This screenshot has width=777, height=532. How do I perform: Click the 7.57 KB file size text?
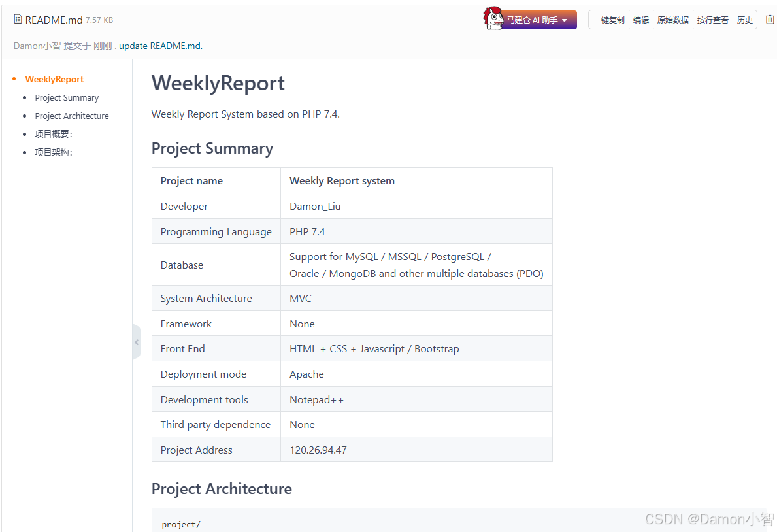(x=99, y=20)
